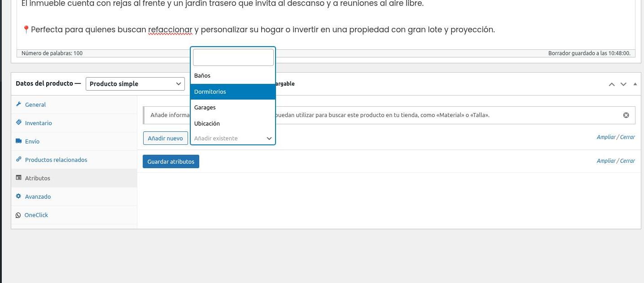Click the chain-link icon for Productos relacionados

[x=18, y=159]
